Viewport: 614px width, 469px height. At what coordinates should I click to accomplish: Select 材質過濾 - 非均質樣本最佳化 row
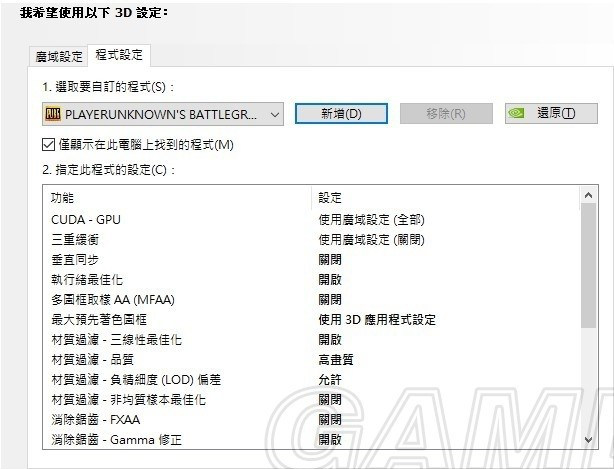[x=311, y=400]
